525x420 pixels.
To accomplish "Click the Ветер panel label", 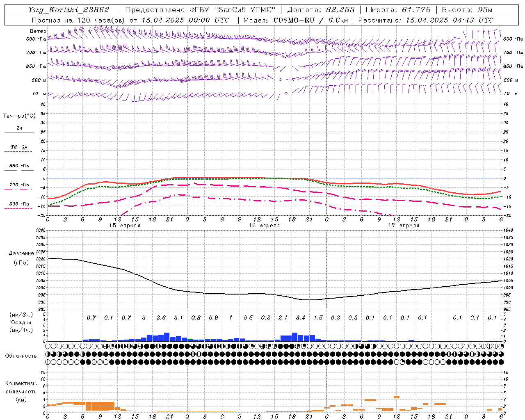I will (x=38, y=31).
